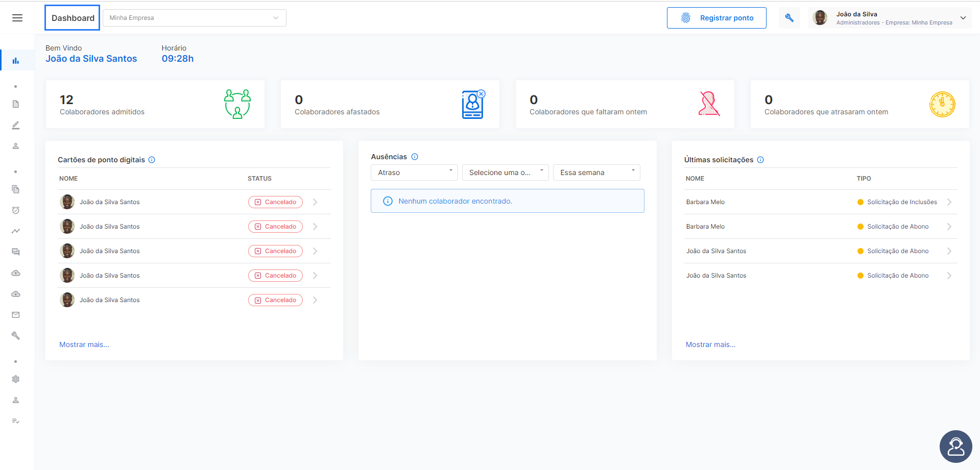Select the Dashboard tab

(x=73, y=18)
